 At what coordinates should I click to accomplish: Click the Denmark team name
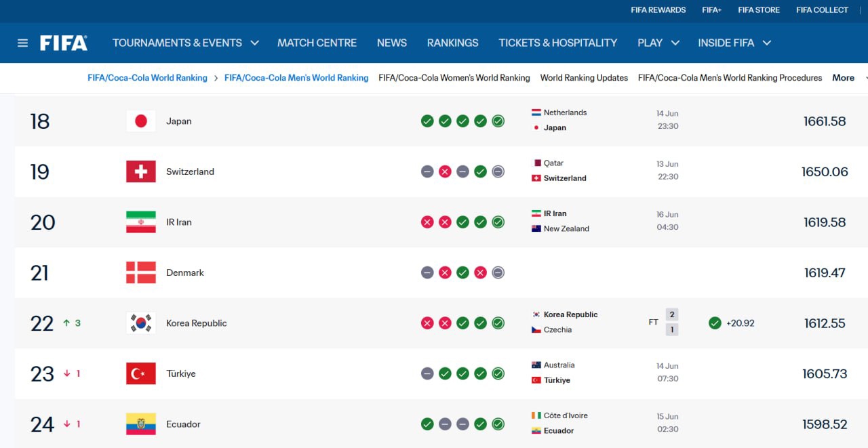point(185,272)
